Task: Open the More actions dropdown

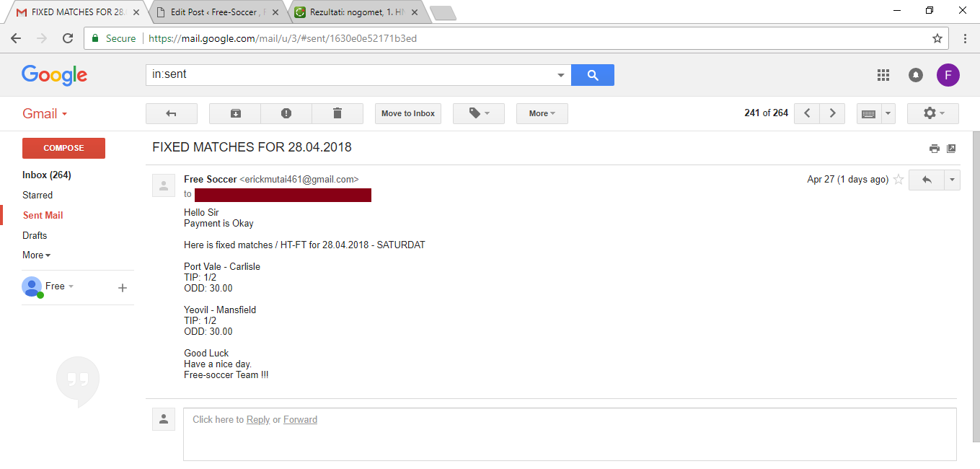Action: tap(542, 113)
